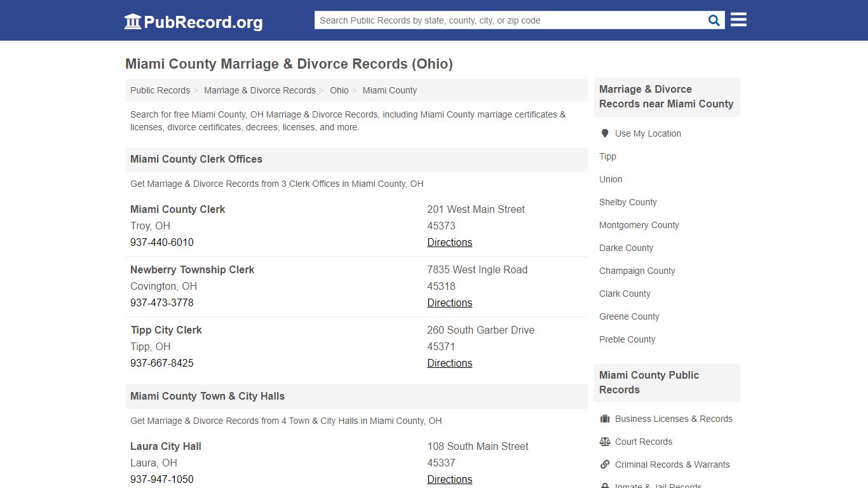Open Montgomery County records link
The width and height of the screenshot is (868, 488).
point(639,225)
